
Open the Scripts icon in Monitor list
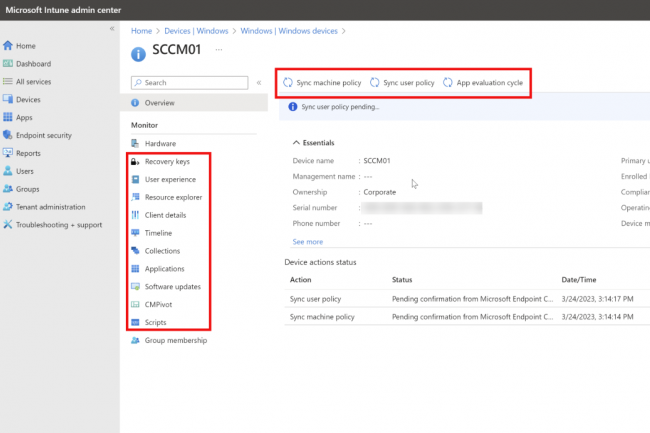(x=136, y=323)
